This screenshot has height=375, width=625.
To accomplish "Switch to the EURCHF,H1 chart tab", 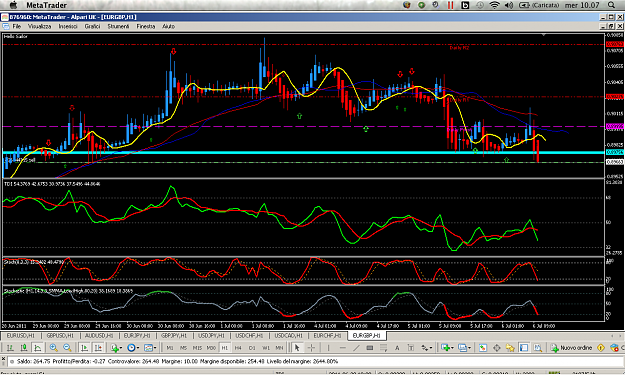I will click(x=327, y=336).
